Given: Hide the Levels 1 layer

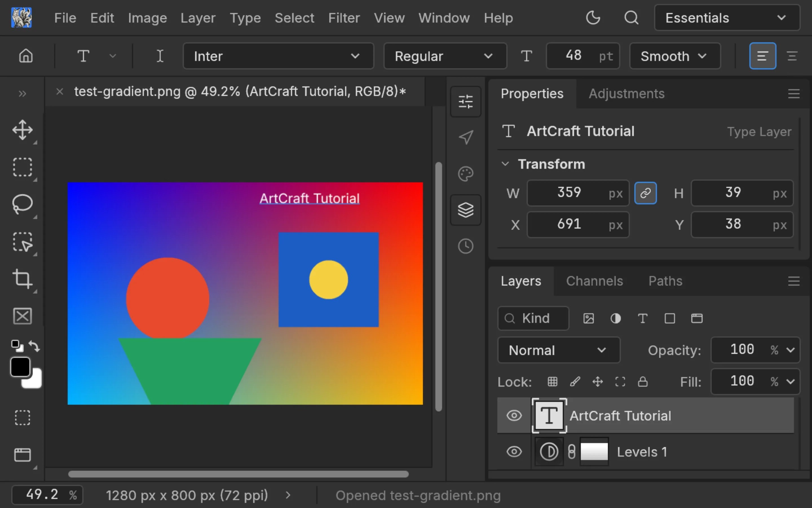Looking at the screenshot, I should click(x=514, y=452).
